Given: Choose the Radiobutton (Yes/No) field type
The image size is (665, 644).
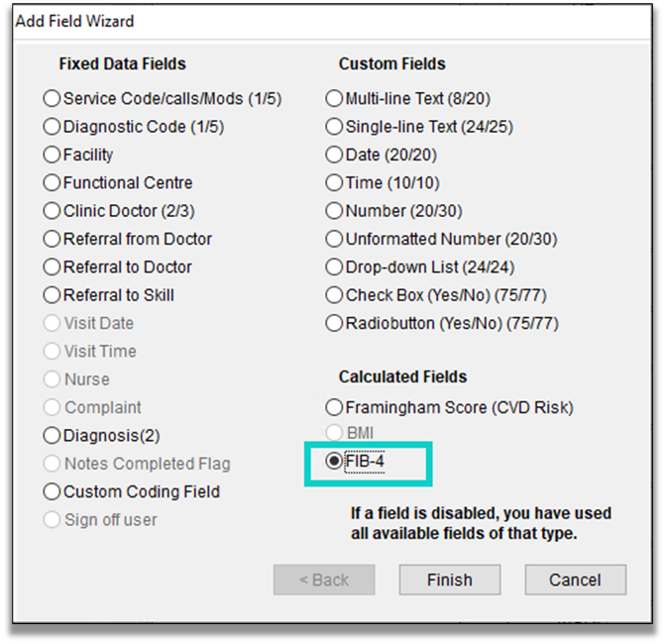Looking at the screenshot, I should (335, 323).
